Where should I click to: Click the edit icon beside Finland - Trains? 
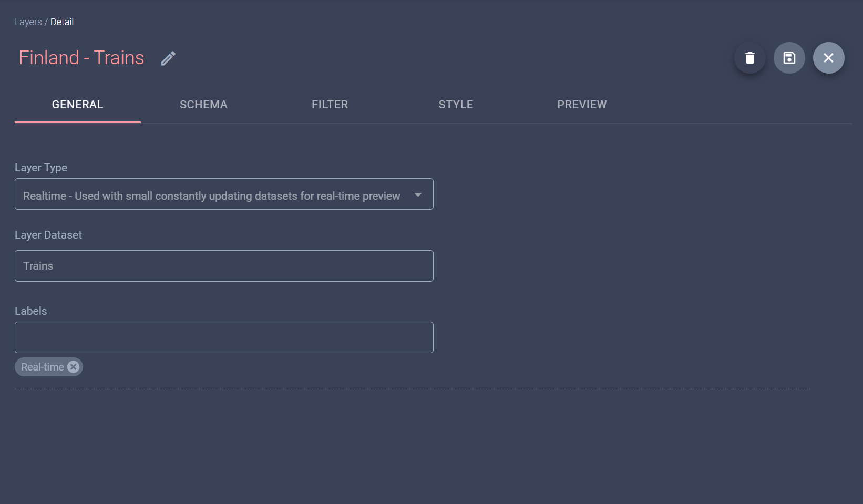(x=168, y=58)
